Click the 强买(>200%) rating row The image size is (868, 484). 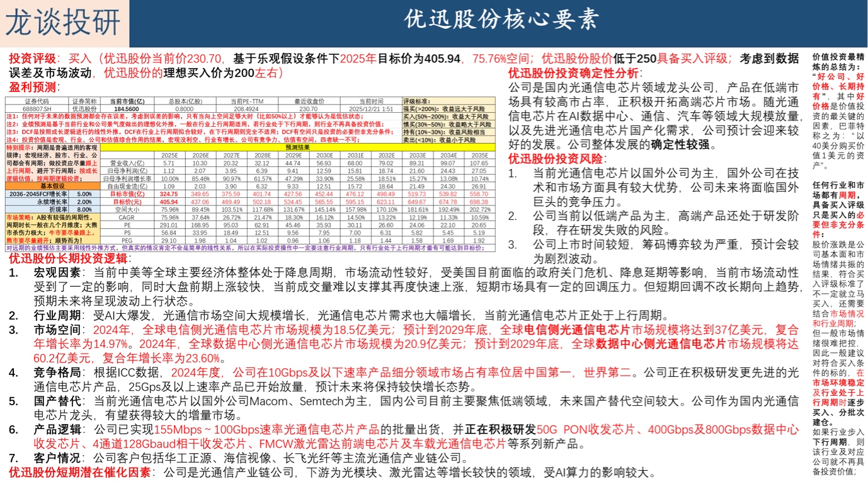[x=449, y=109]
